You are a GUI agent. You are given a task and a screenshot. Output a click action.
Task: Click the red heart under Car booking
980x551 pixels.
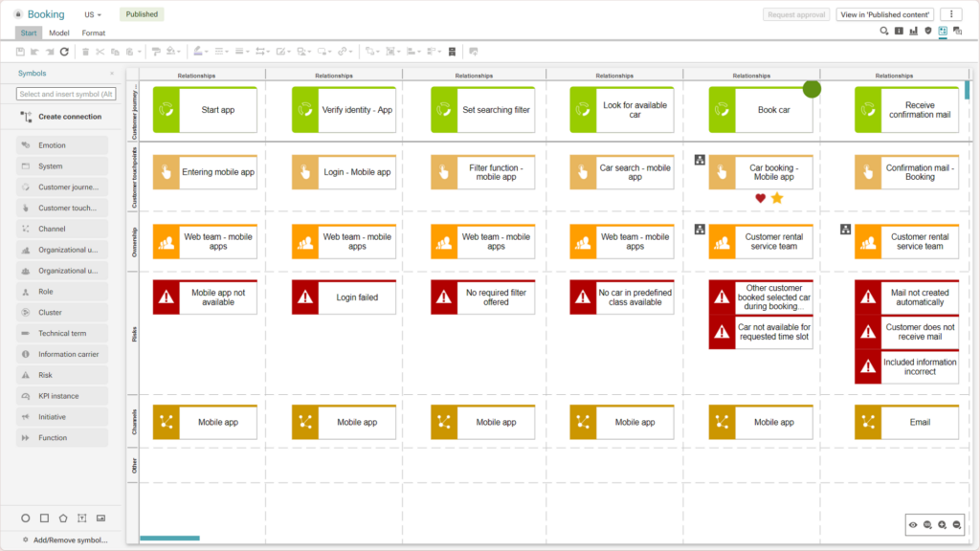point(761,198)
